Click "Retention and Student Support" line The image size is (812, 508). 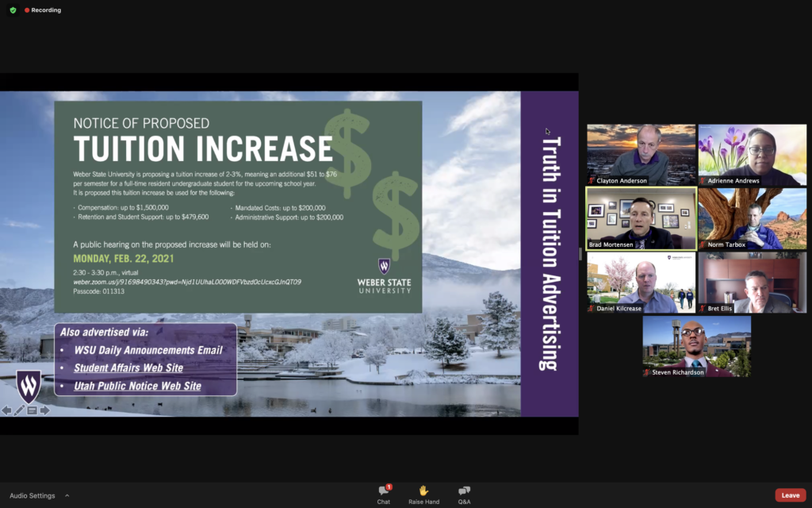(x=143, y=217)
